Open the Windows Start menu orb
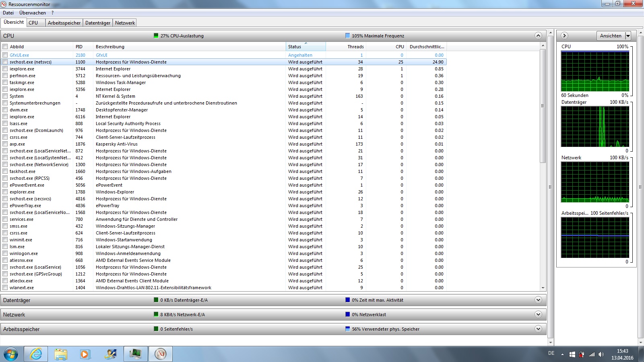The height and width of the screenshot is (362, 644). (11, 354)
